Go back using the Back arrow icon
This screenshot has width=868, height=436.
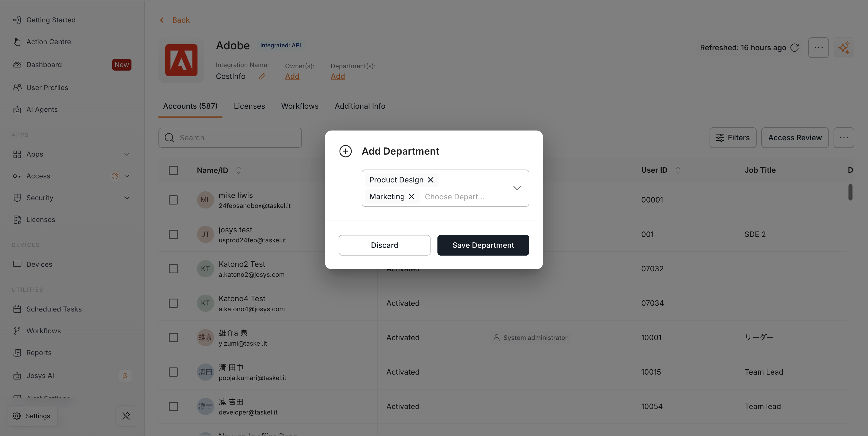(162, 20)
